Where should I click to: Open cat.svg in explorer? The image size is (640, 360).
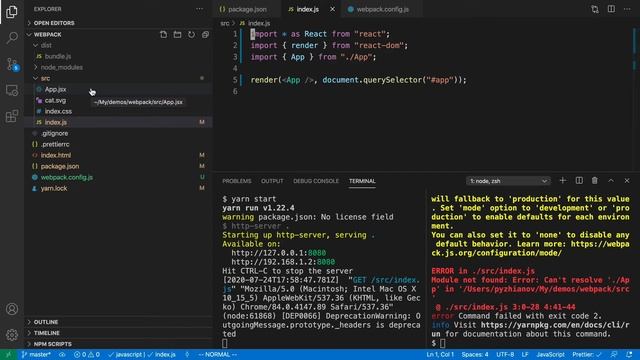pos(118,100)
